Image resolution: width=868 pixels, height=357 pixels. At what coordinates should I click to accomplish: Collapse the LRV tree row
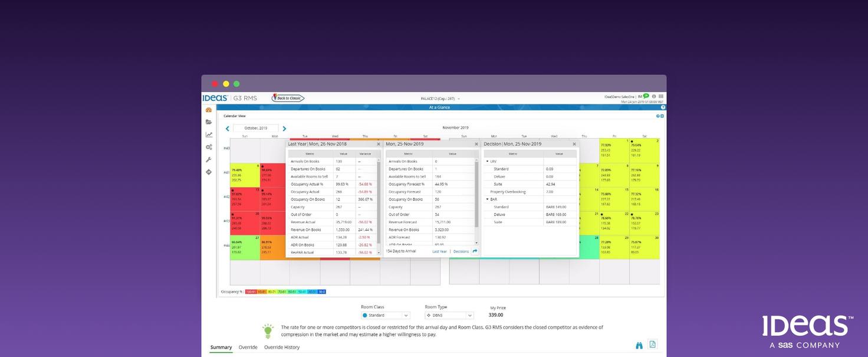point(487,161)
